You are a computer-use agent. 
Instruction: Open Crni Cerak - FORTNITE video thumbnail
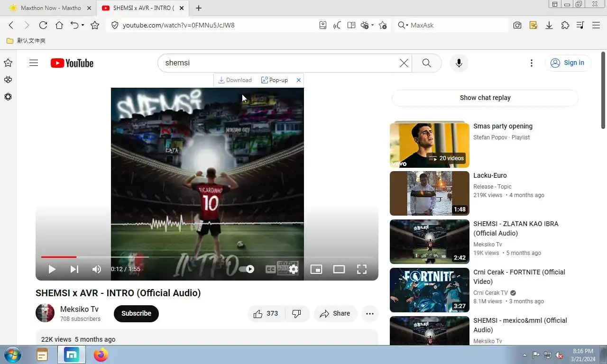[430, 290]
